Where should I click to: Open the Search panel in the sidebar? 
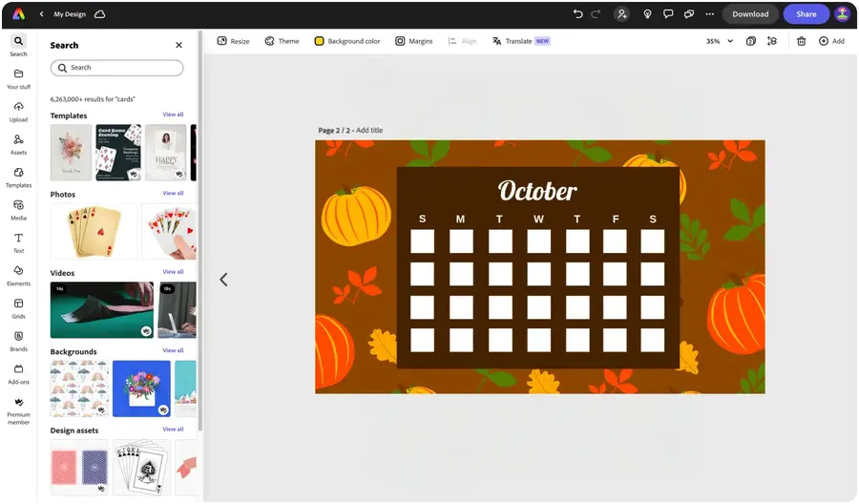18,46
